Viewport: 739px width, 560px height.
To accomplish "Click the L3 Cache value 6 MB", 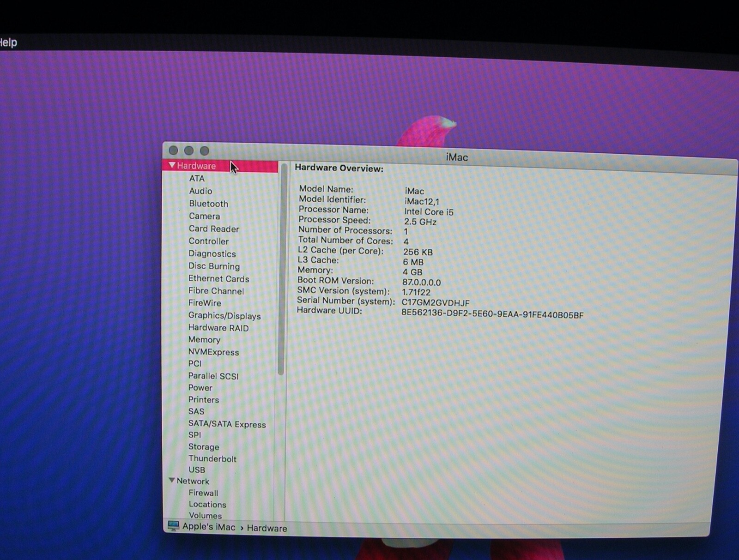I will pyautogui.click(x=413, y=262).
